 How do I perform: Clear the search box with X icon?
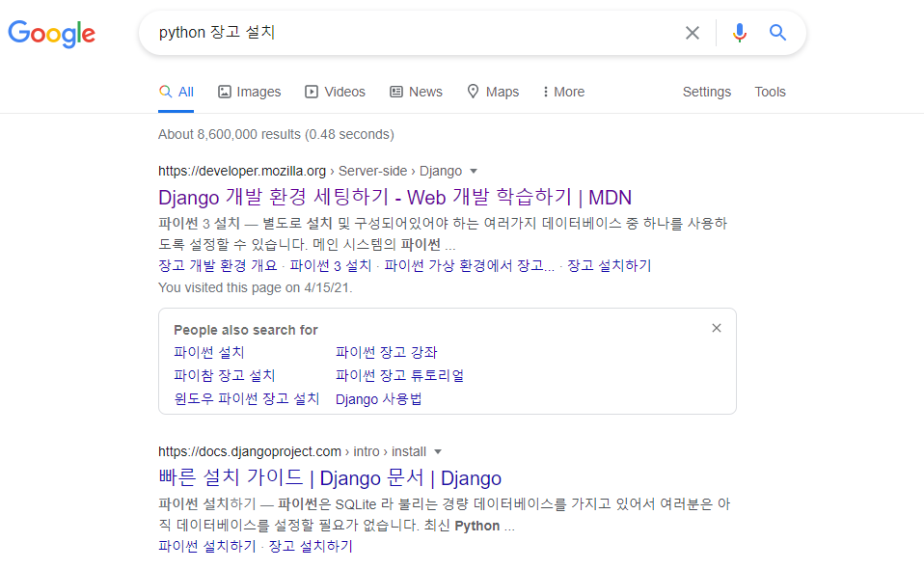click(693, 33)
